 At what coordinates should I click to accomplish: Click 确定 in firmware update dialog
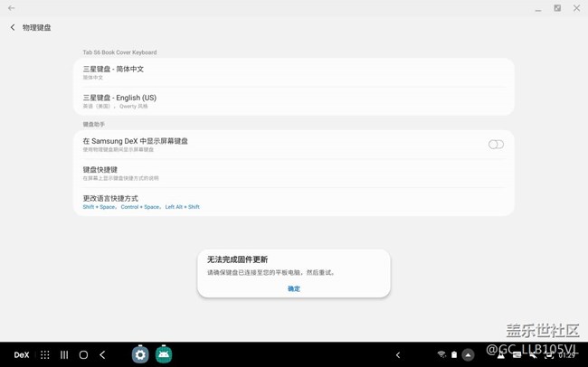(294, 288)
